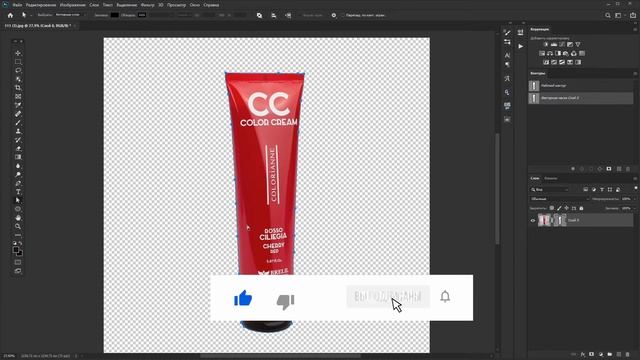This screenshot has height=360, width=640.
Task: Delete layer using Layers trash icon
Action: 628,354
